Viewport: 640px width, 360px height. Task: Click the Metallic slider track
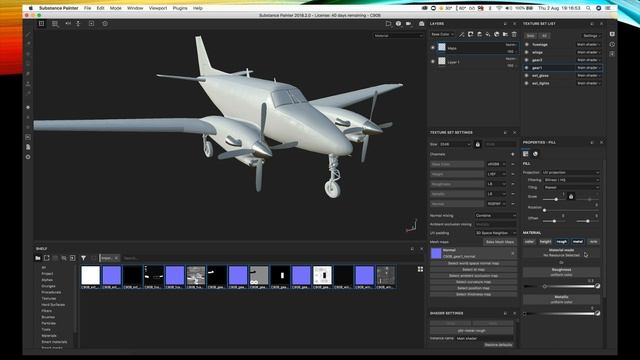[559, 313]
